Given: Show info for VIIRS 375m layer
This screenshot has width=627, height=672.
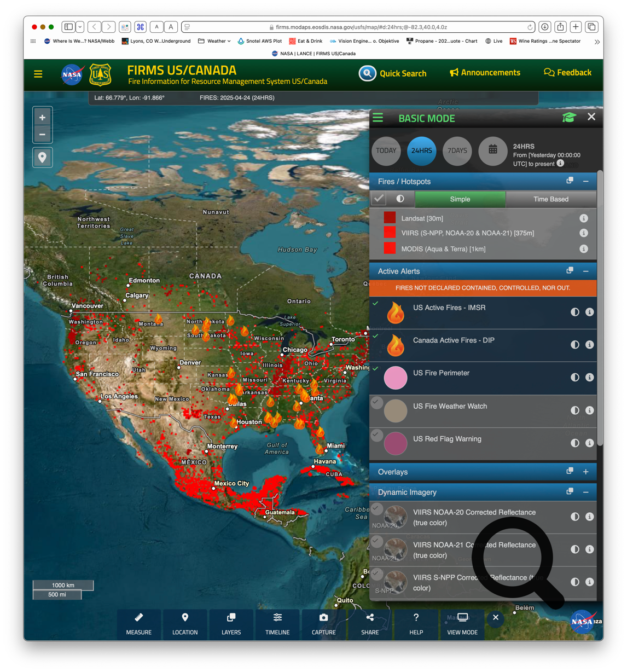Looking at the screenshot, I should tap(584, 233).
